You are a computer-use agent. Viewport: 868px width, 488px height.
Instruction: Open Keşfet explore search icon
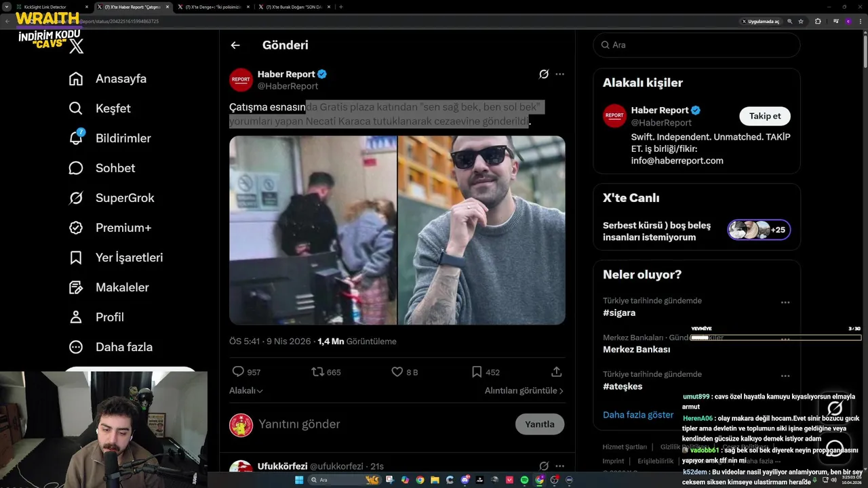click(76, 108)
